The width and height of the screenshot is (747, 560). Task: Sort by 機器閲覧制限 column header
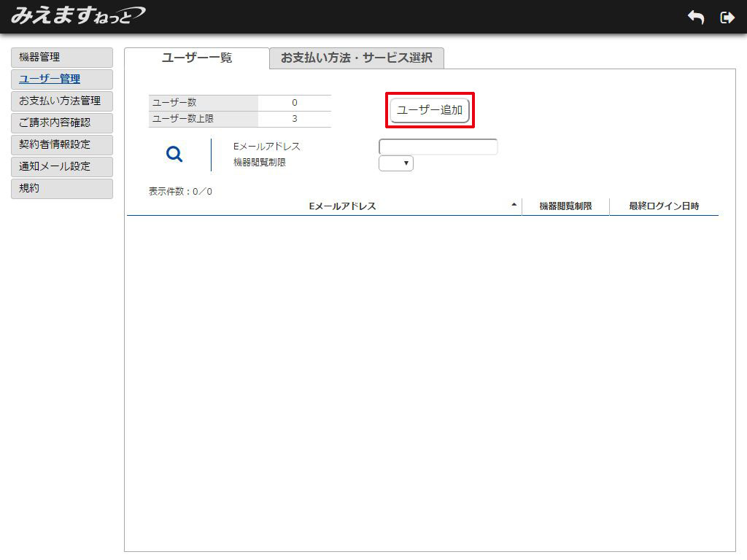coord(565,206)
